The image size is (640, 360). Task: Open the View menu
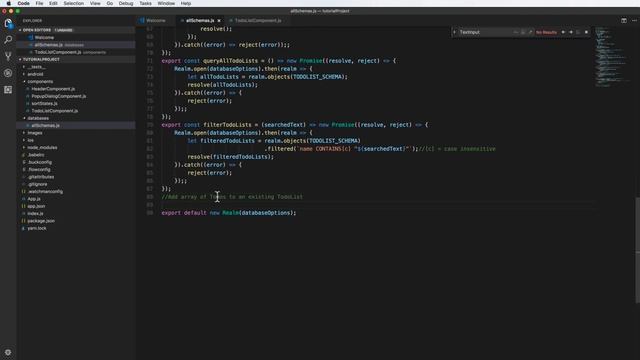95,3
